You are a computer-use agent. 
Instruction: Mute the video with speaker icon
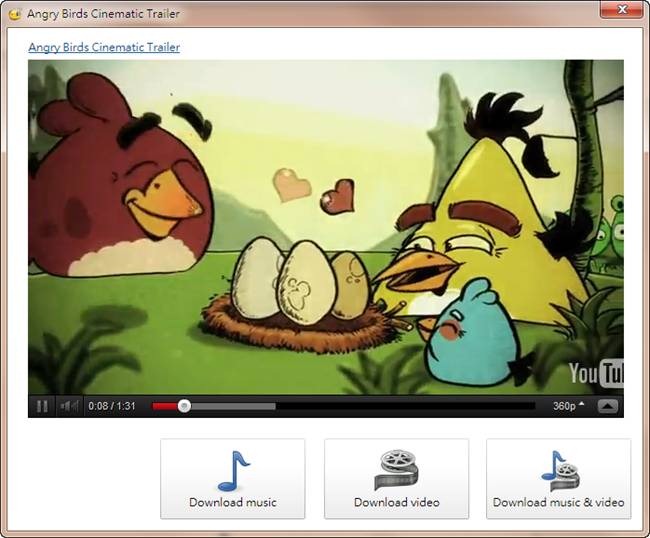[69, 406]
